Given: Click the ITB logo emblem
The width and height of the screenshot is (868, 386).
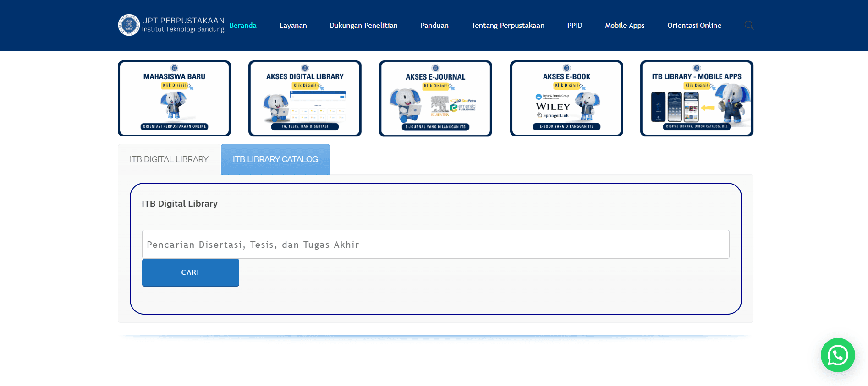Looking at the screenshot, I should tap(129, 25).
